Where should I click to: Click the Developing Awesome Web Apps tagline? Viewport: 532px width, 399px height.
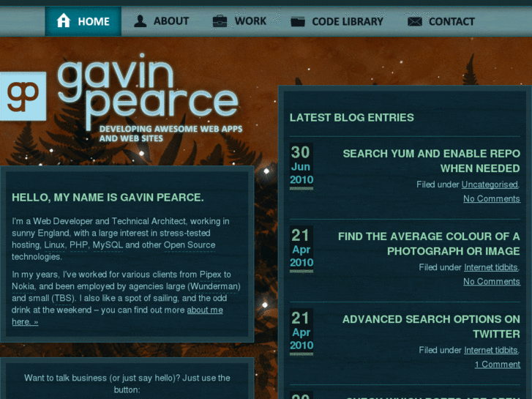(171, 133)
